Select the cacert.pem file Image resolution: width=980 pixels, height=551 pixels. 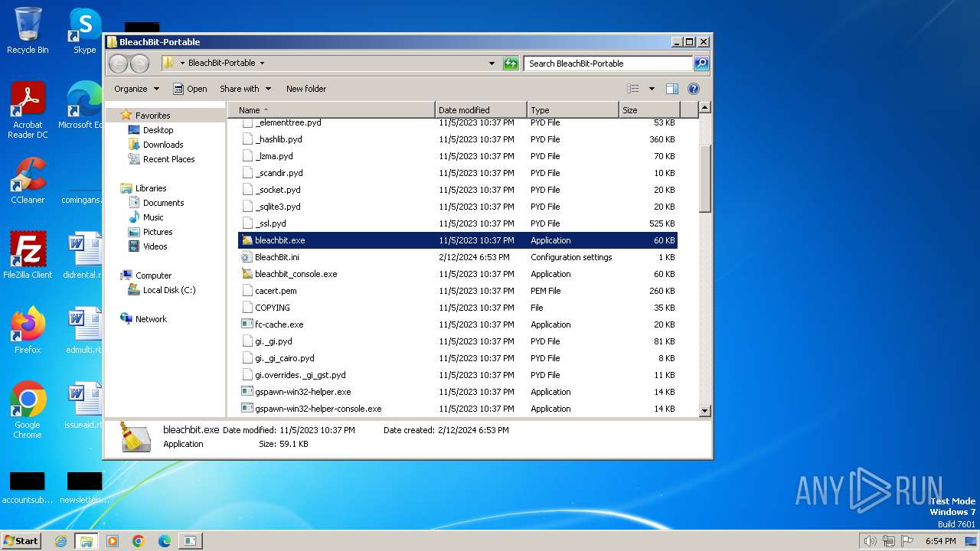(276, 291)
